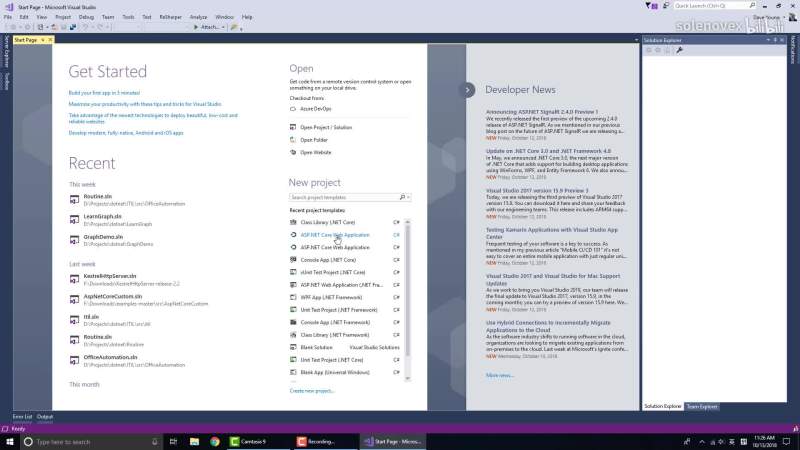Click the Open Project / Solution icon
The width and height of the screenshot is (800, 450).
click(293, 127)
